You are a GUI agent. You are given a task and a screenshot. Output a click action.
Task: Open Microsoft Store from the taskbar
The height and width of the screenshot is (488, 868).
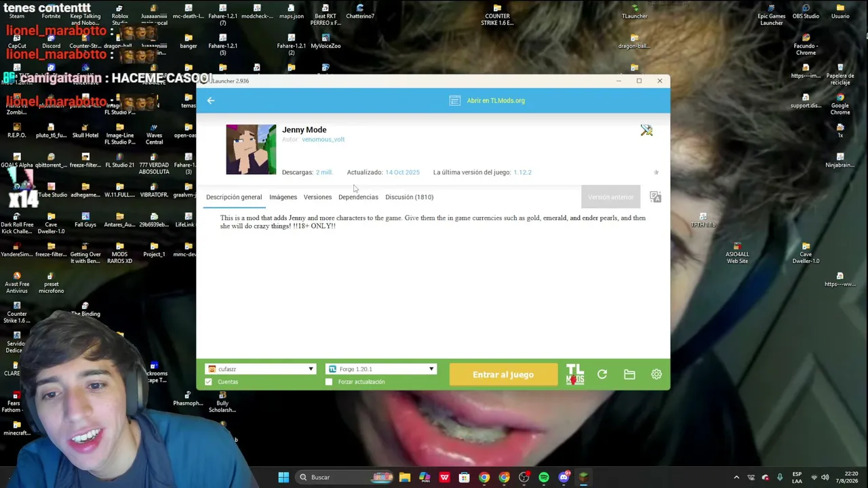click(464, 477)
